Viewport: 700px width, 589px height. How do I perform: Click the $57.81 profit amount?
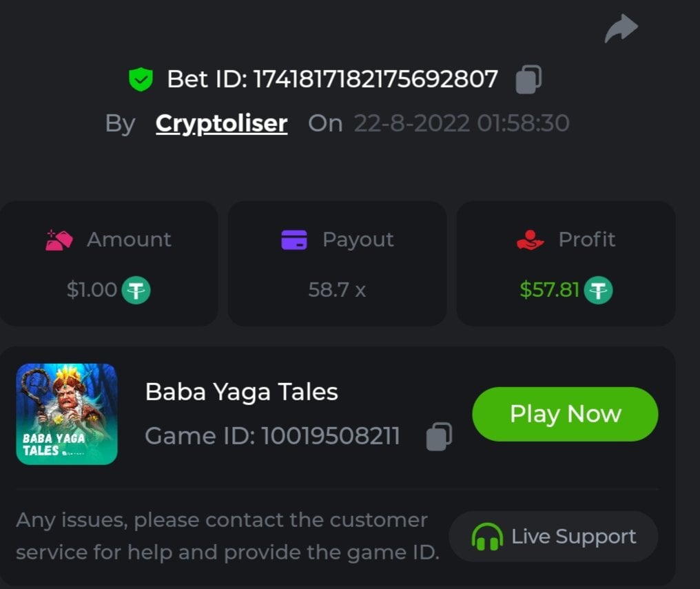pyautogui.click(x=549, y=290)
